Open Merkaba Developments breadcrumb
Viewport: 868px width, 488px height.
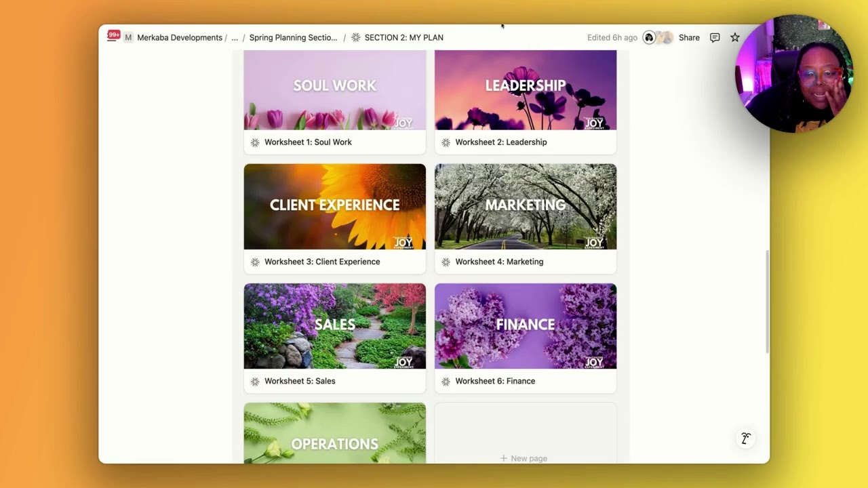180,37
